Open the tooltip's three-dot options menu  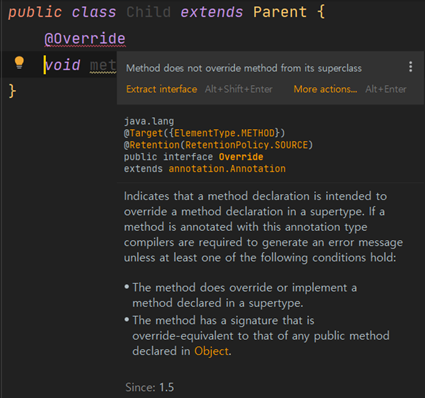point(411,67)
